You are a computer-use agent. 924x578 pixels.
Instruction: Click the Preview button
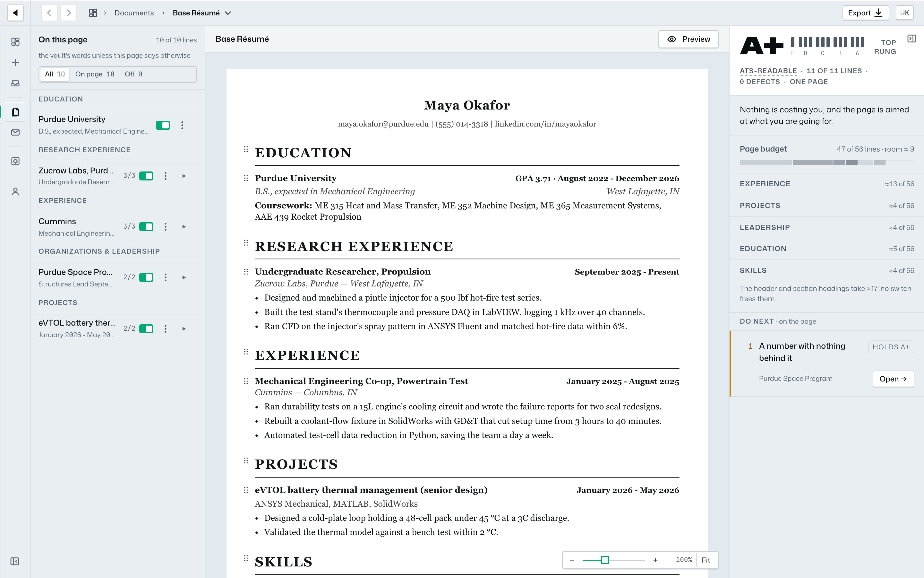688,39
